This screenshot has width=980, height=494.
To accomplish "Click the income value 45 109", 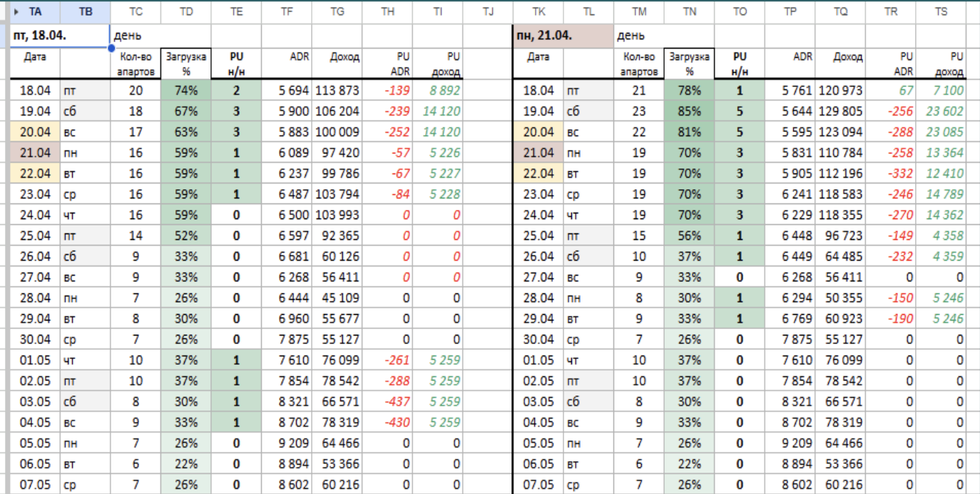I will point(337,298).
